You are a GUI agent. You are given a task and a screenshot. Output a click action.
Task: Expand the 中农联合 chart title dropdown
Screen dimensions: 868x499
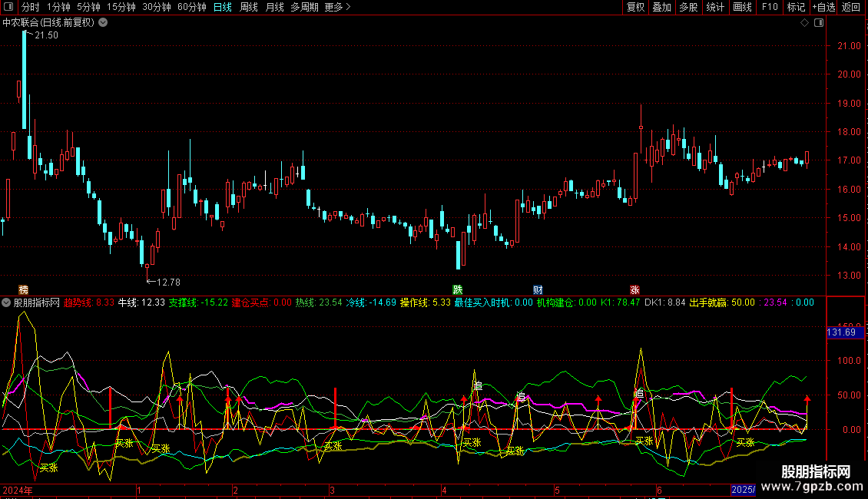[x=103, y=22]
